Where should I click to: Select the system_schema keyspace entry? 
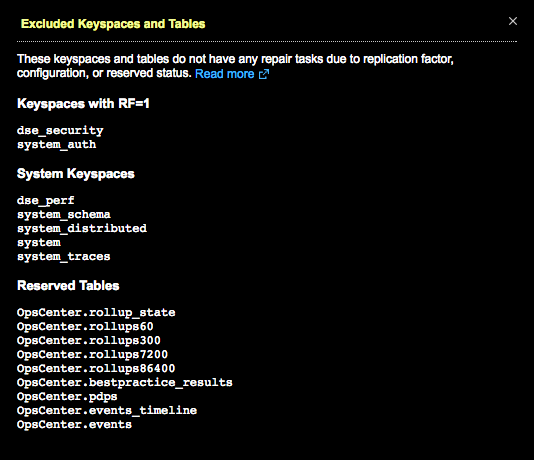click(64, 214)
